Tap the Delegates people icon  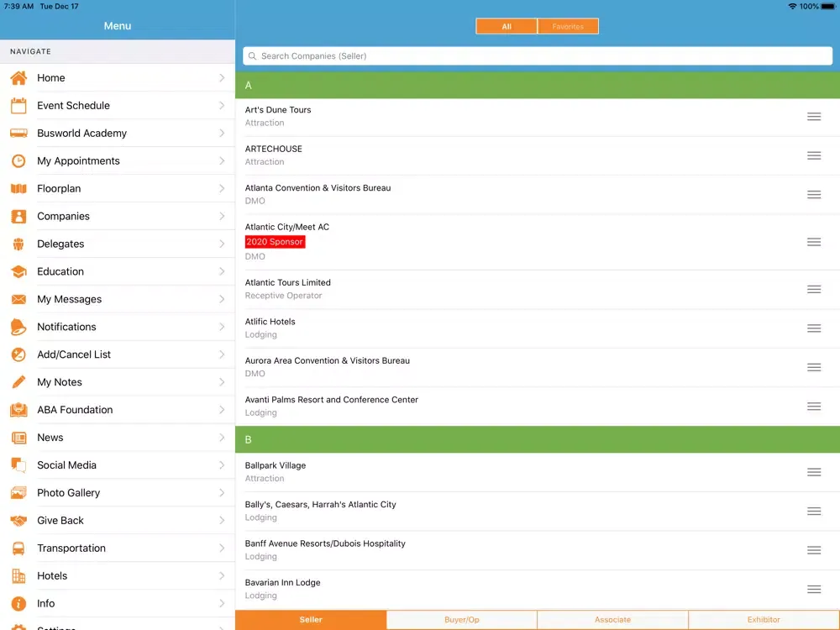click(x=18, y=244)
